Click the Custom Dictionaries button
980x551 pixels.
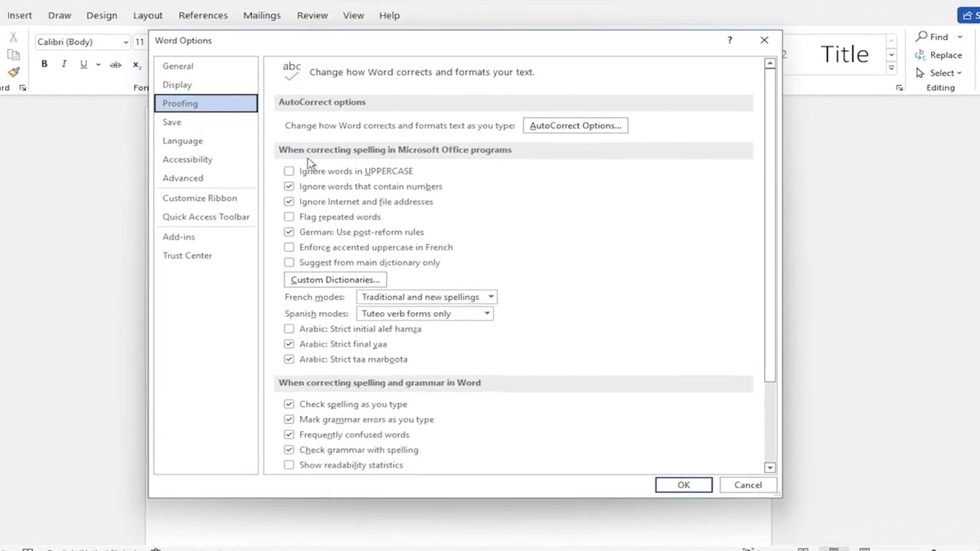[x=335, y=280]
